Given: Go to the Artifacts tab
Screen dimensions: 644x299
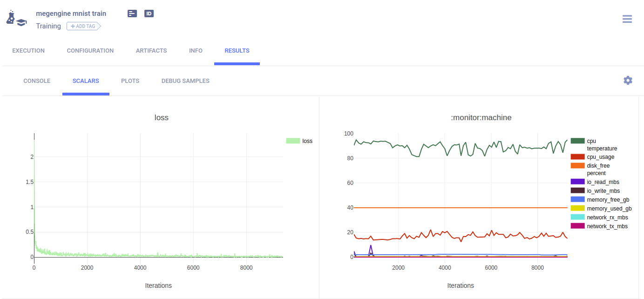Looking at the screenshot, I should click(151, 51).
